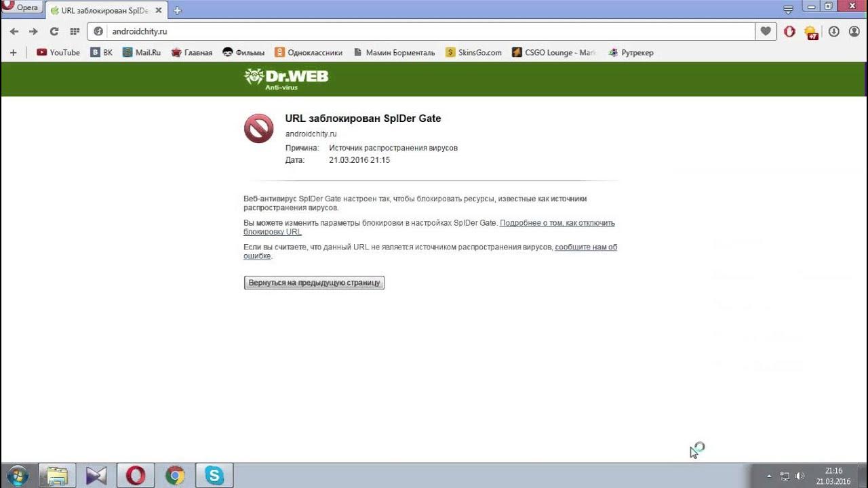Add page to bookmarks with heart icon
The height and width of the screenshot is (488, 868).
[x=766, y=31]
